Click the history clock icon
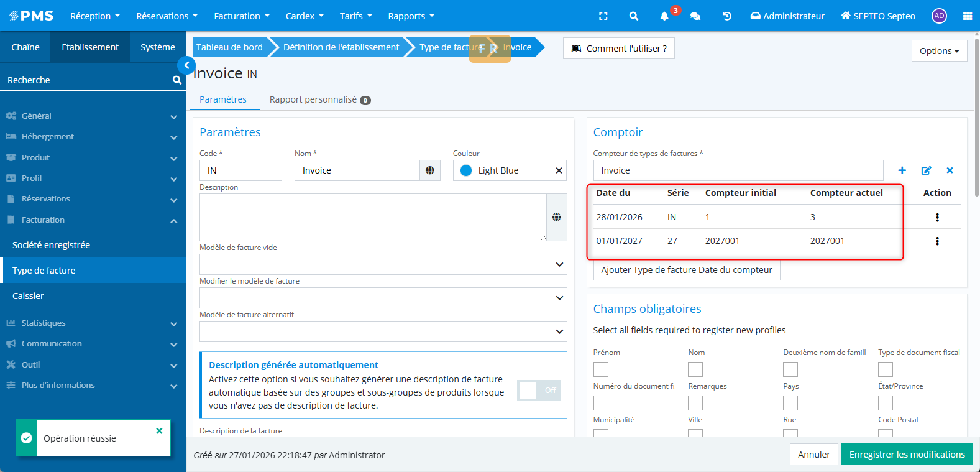Screen dimensions: 980x472 (726, 16)
